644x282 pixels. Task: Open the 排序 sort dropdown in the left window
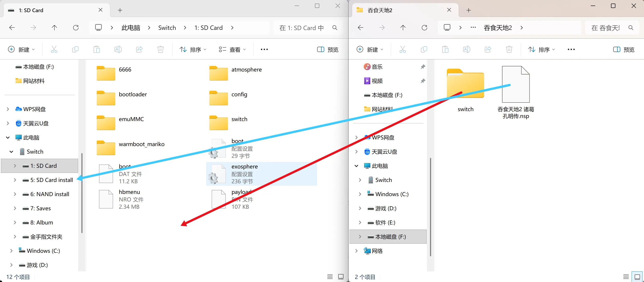pyautogui.click(x=193, y=49)
